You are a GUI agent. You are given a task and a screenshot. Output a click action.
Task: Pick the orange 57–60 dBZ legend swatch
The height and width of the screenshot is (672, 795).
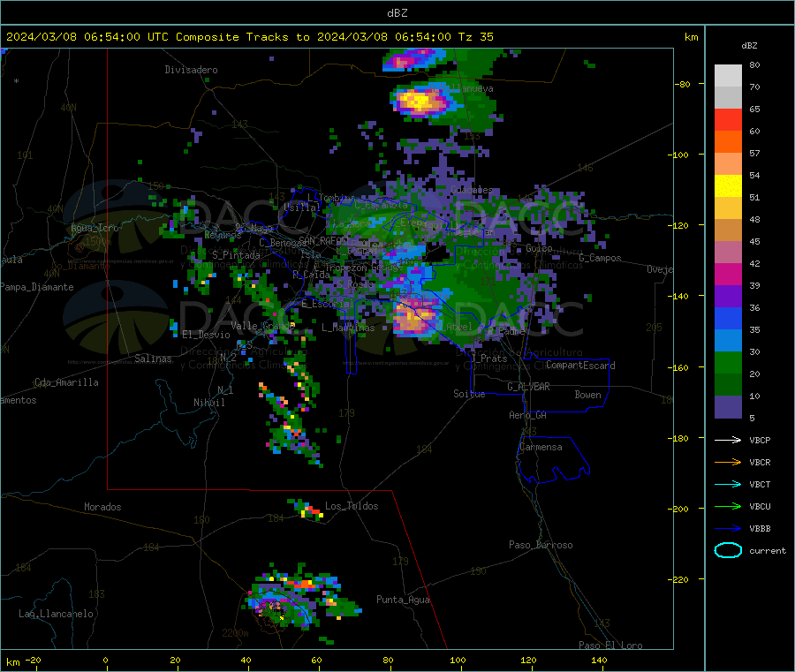click(728, 142)
